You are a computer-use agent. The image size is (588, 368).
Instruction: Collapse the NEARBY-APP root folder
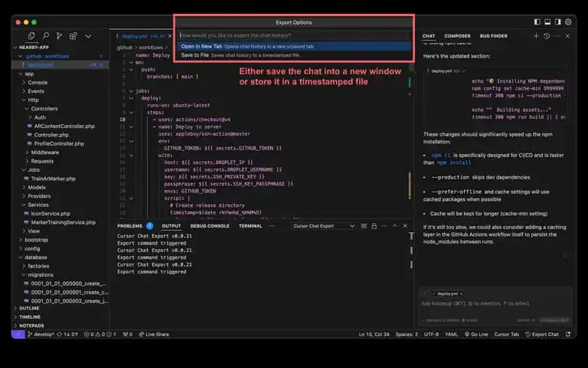point(34,48)
